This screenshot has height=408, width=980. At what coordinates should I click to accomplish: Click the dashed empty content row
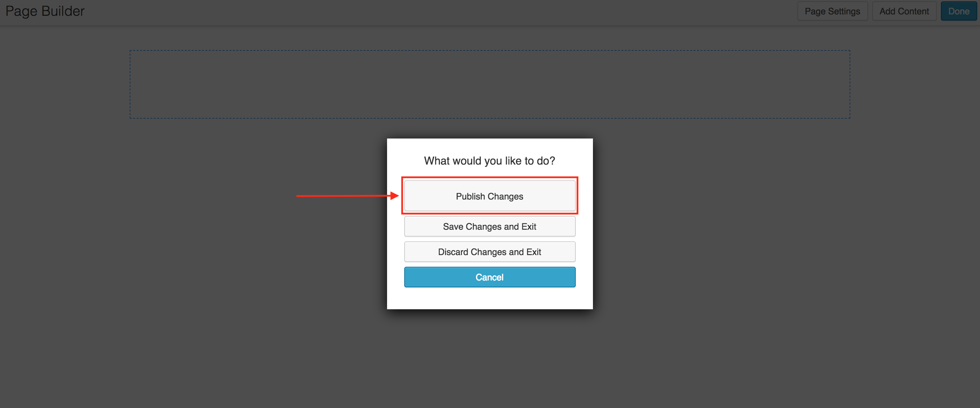pos(490,84)
